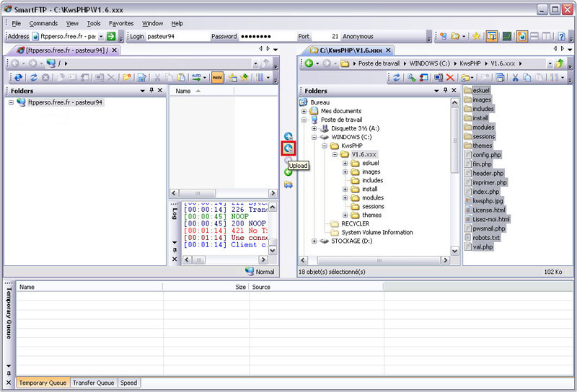Open the Commands menu
The width and height of the screenshot is (577, 392).
pos(43,24)
